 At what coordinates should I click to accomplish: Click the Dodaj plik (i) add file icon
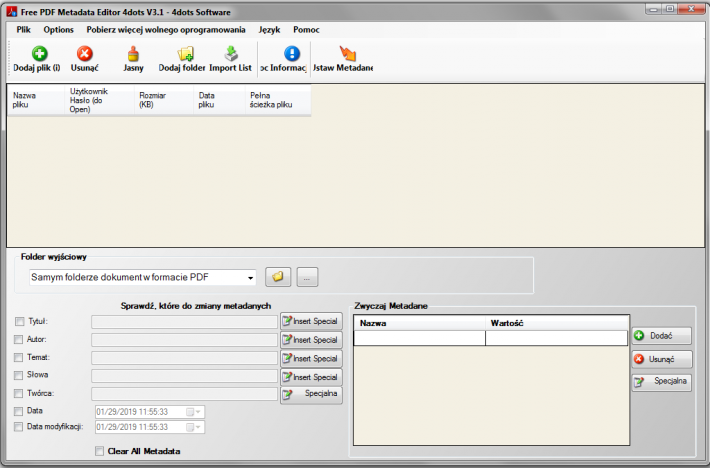click(x=39, y=53)
